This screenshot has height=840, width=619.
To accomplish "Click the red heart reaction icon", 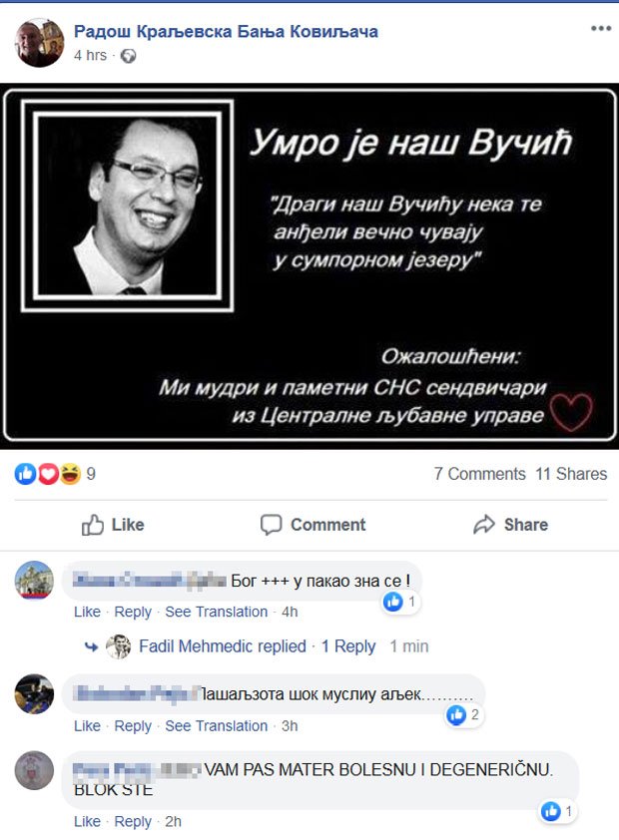I will pos(48,474).
